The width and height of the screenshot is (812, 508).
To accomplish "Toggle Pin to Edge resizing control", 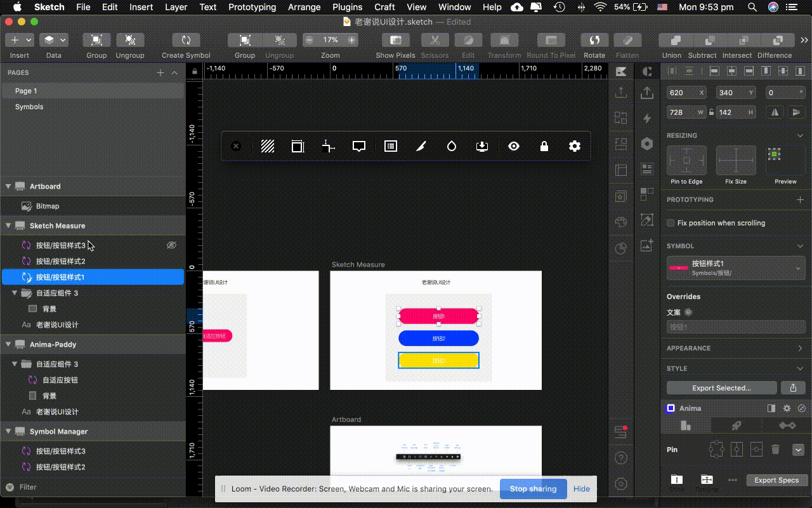I will (x=686, y=160).
